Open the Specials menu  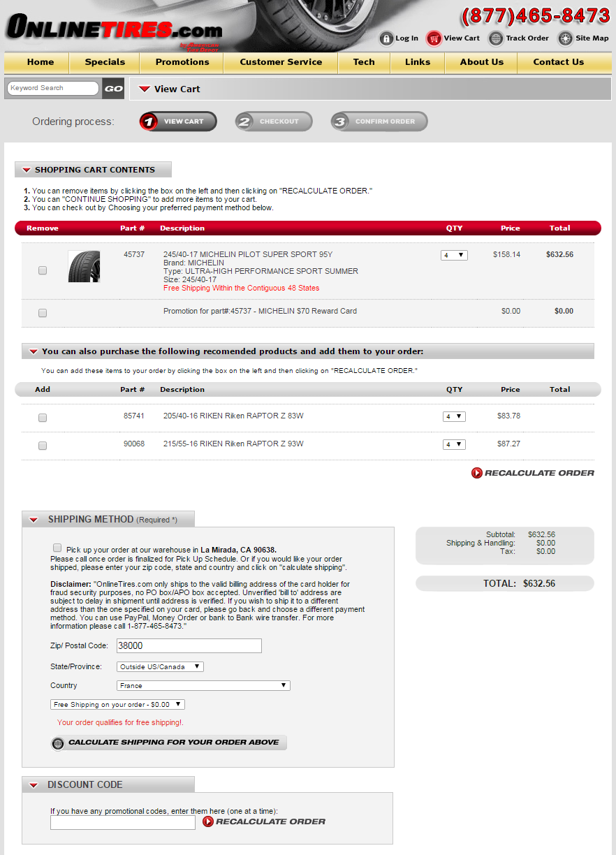(105, 62)
